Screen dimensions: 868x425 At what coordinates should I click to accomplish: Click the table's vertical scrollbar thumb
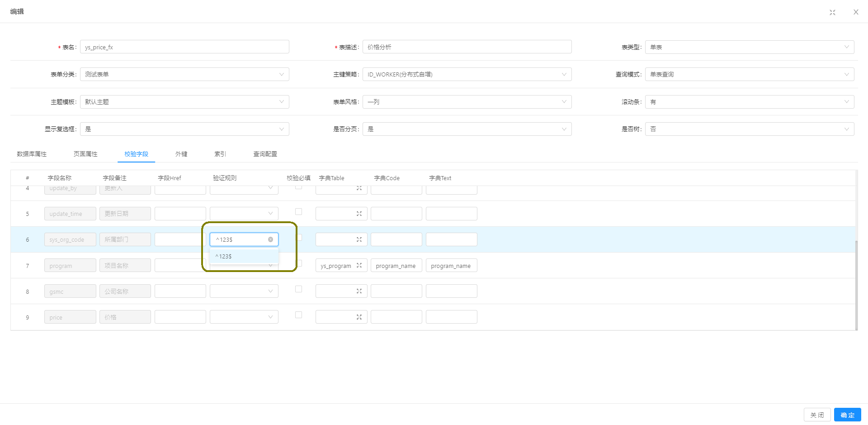856,285
